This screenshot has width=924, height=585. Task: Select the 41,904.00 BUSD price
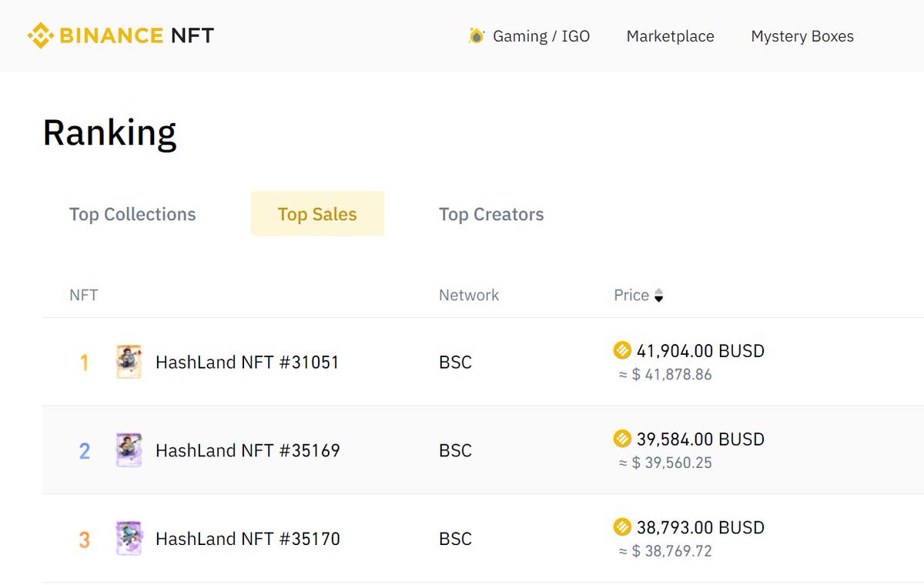[x=701, y=351]
